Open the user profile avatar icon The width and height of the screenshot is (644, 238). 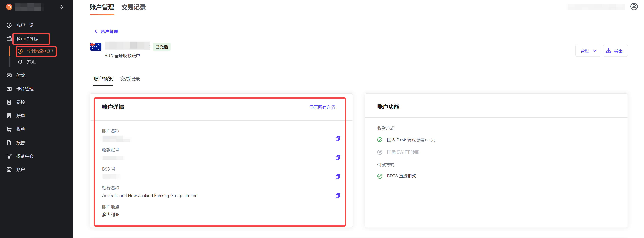634,6
